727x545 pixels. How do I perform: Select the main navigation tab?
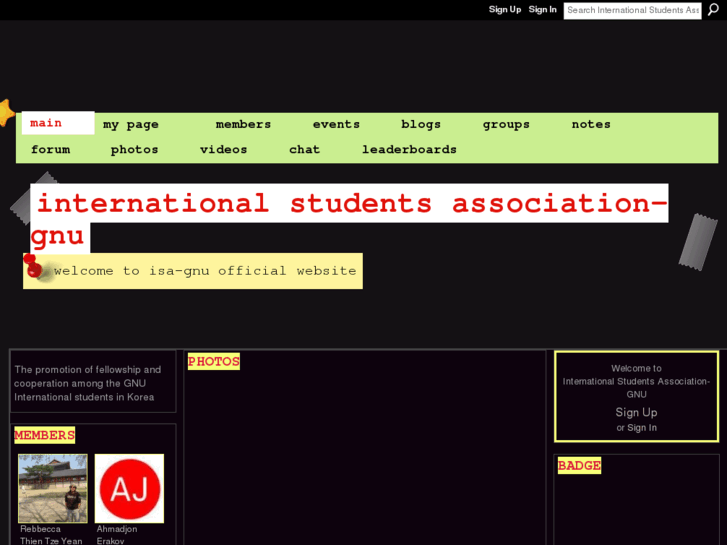pos(58,123)
